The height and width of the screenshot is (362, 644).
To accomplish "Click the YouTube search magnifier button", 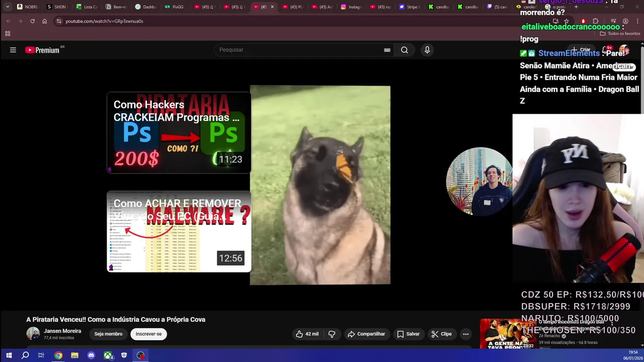I will click(405, 50).
